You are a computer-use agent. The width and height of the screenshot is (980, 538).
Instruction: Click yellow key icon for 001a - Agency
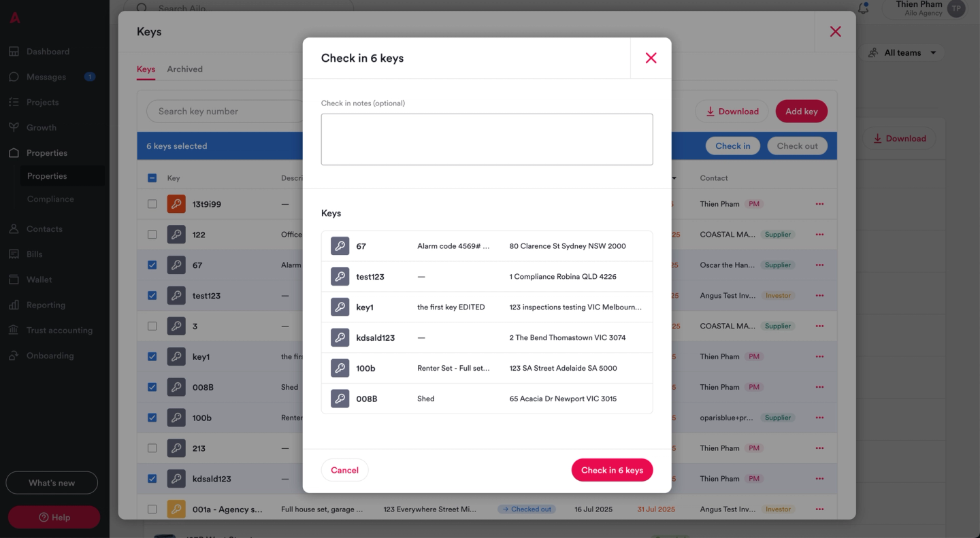pyautogui.click(x=176, y=509)
